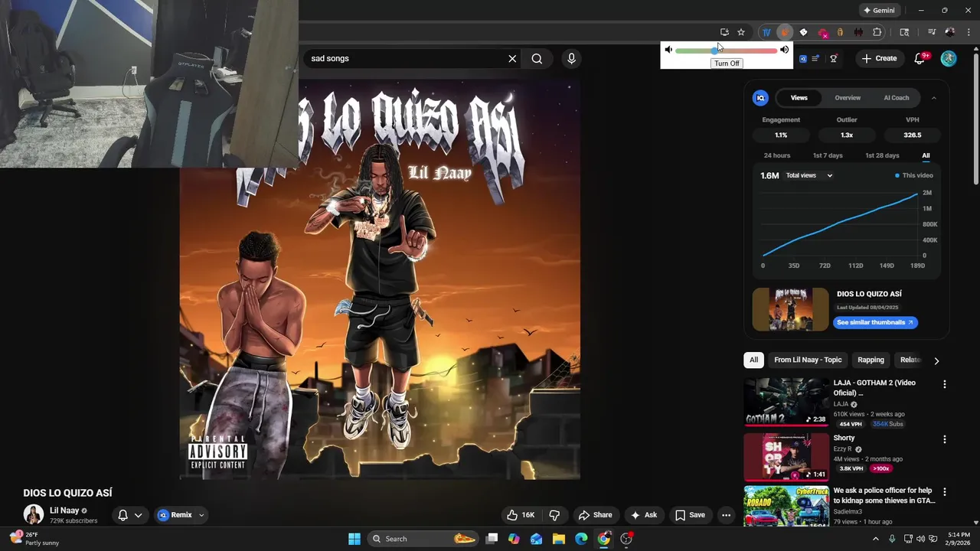This screenshot has height=551, width=980.
Task: Click the notification bell subscription button
Action: [x=129, y=515]
